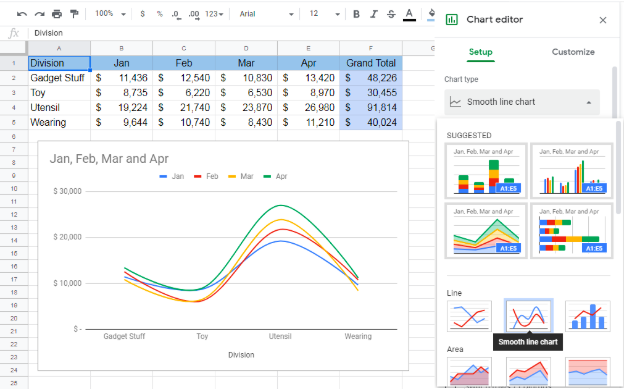The height and width of the screenshot is (390, 626).
Task: Choose the 100% stacked area chart icon
Action: coord(588,372)
